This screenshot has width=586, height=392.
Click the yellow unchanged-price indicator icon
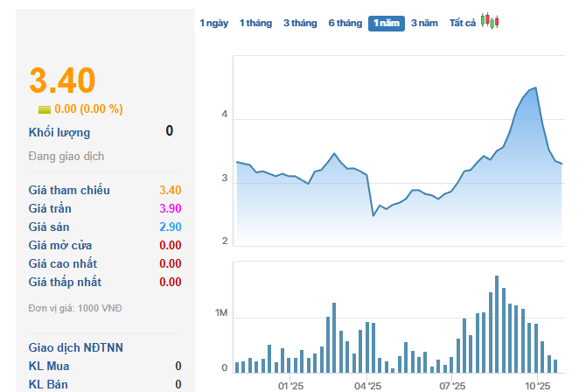pos(45,109)
